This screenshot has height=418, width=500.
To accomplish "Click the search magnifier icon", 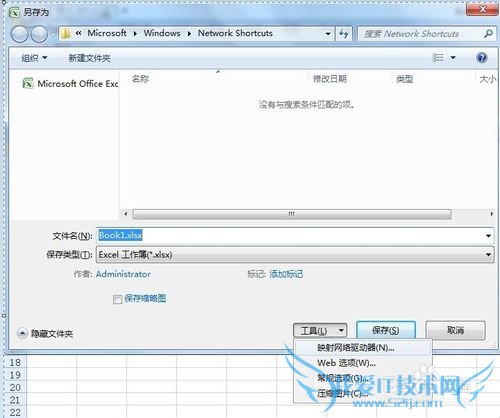I will [488, 34].
